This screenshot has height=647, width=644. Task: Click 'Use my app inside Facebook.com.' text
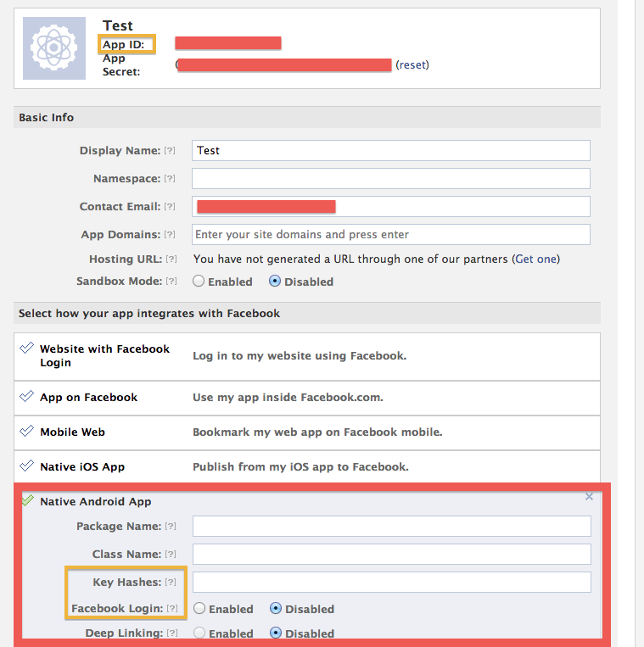pos(288,398)
